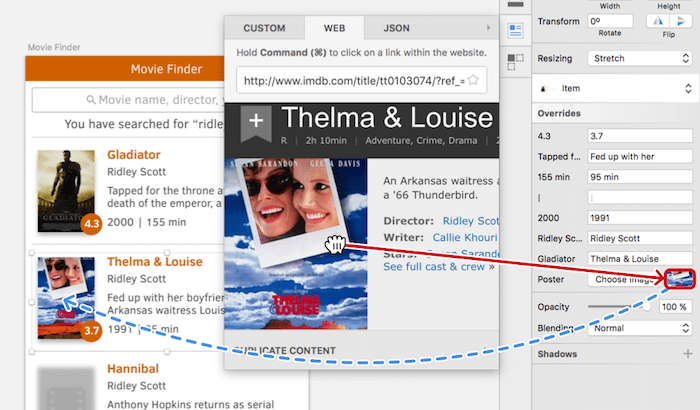Click the DUPLICATE CONTENT section header

click(284, 351)
